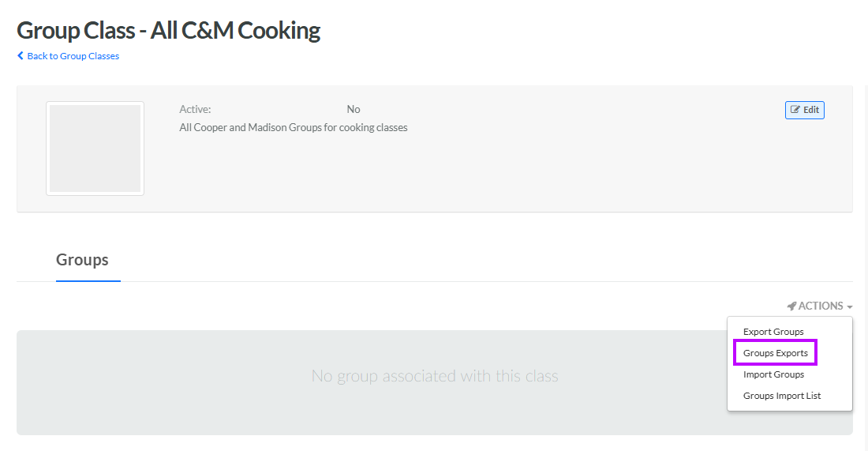Click the Active status value No

pyautogui.click(x=354, y=109)
